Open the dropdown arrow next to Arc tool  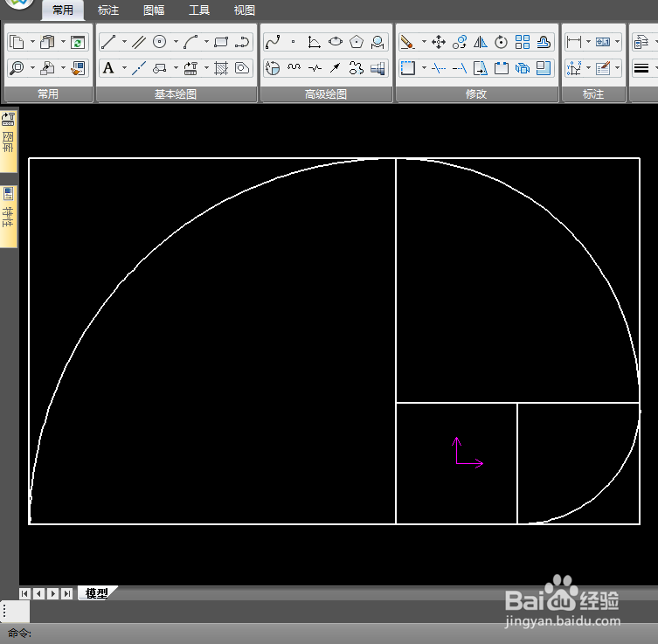click(x=206, y=42)
